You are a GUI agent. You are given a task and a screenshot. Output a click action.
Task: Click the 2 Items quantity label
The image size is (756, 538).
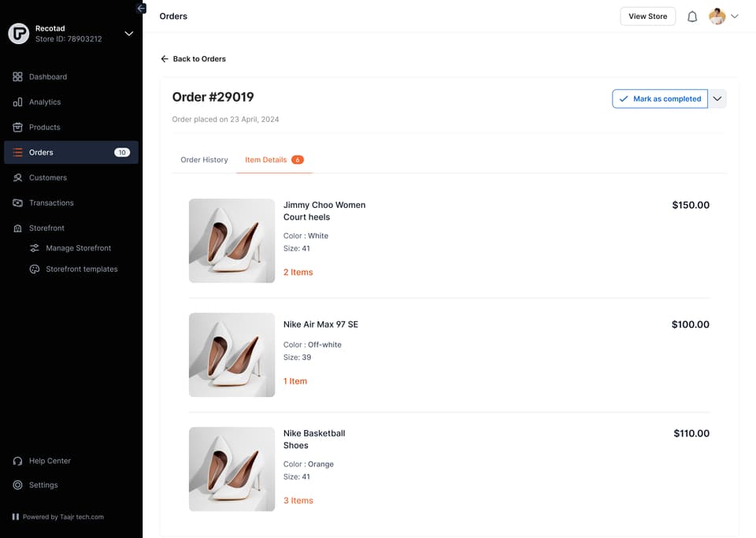coord(298,273)
